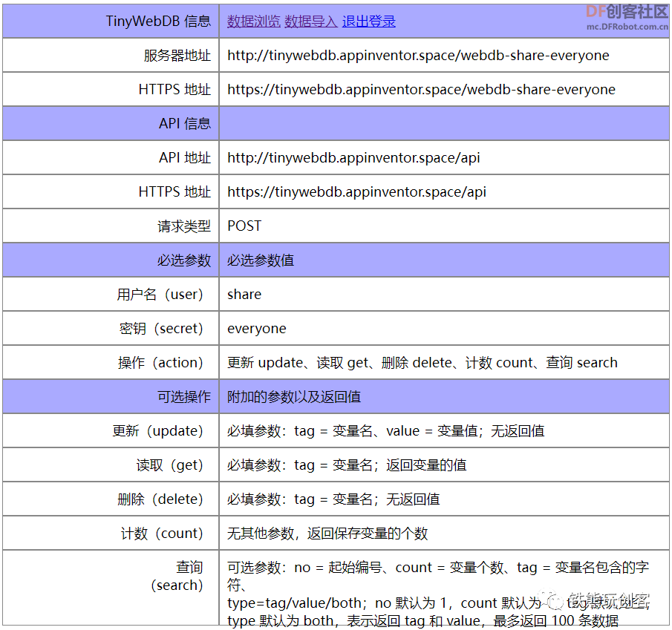Click https://tinywebdb.appinventor.space/webdb-share-everyone address text
The width and height of the screenshot is (672, 630).
coord(421,90)
